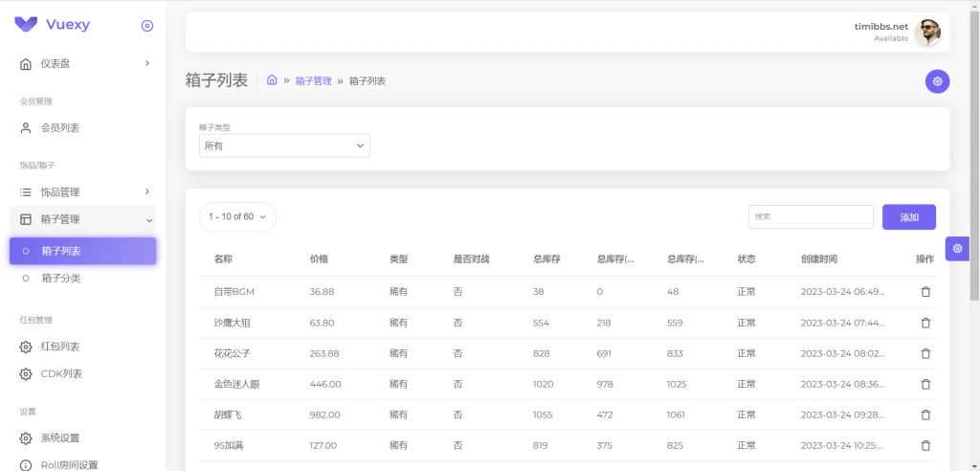Collapse the 箱子管理 chevron

(x=149, y=220)
